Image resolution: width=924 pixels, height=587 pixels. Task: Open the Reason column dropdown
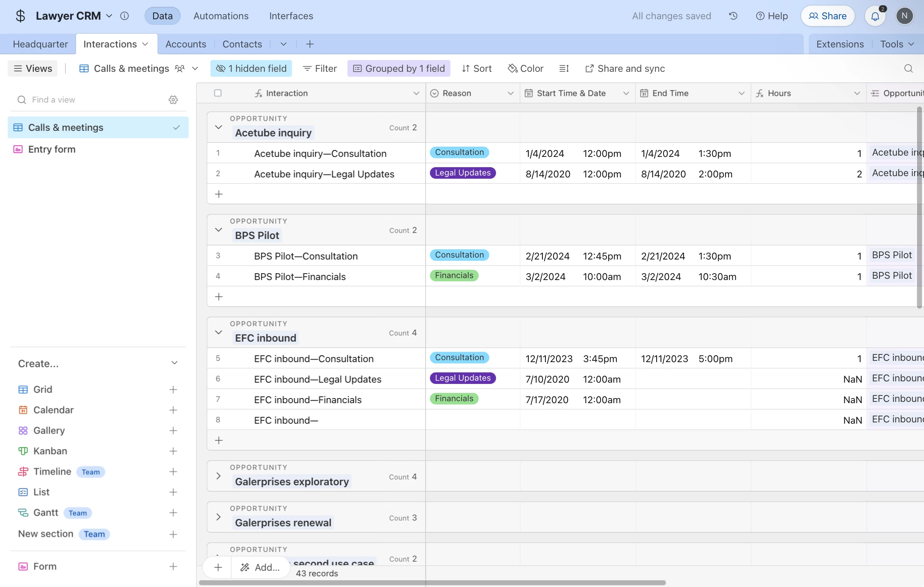(x=510, y=93)
